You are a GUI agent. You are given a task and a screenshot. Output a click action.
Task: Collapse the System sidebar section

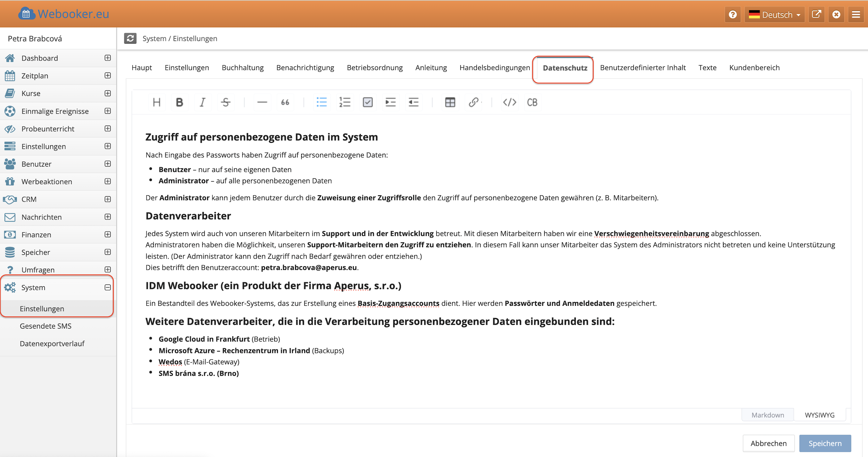108,287
